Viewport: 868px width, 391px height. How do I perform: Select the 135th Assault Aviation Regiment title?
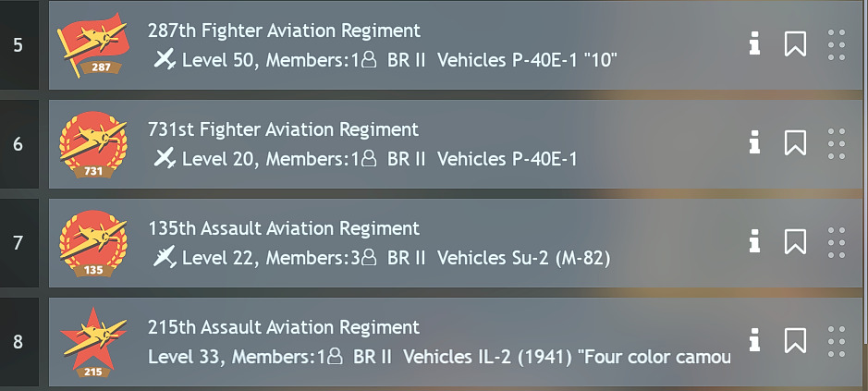pos(284,228)
